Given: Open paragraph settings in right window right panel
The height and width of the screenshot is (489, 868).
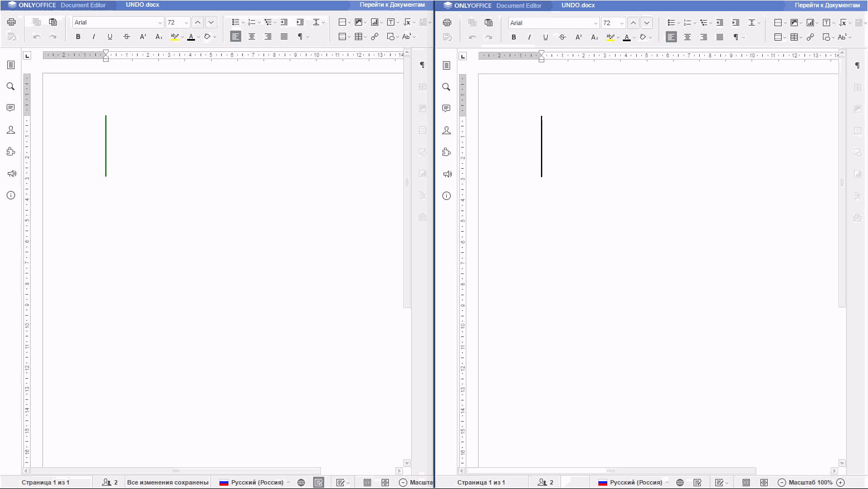Looking at the screenshot, I should (x=857, y=66).
